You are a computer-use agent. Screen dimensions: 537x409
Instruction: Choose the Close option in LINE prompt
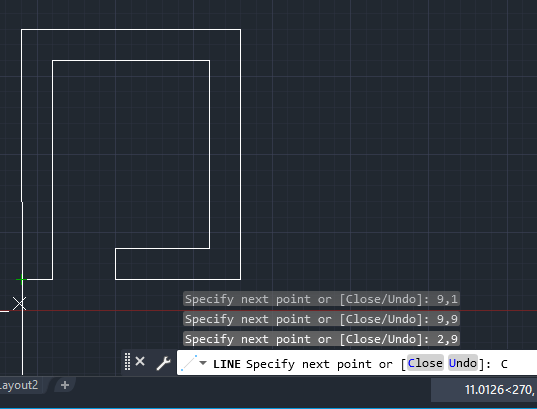click(425, 363)
